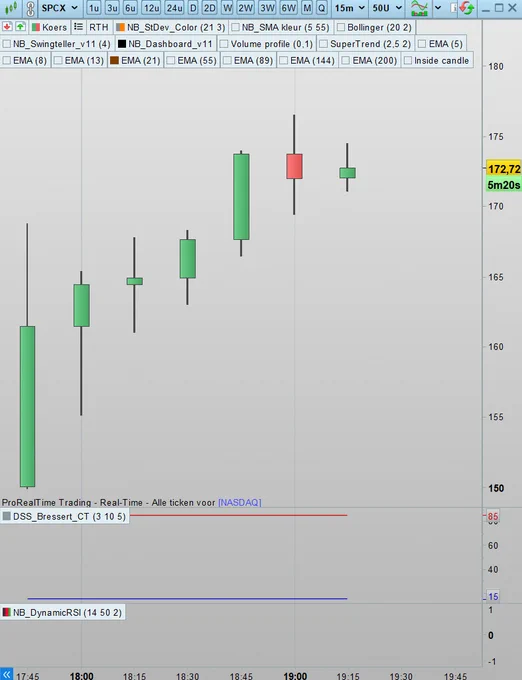Open NB_DynamicRSI (14 50 2) indicator settings
Viewport: 522px width, 680px height.
click(x=63, y=612)
